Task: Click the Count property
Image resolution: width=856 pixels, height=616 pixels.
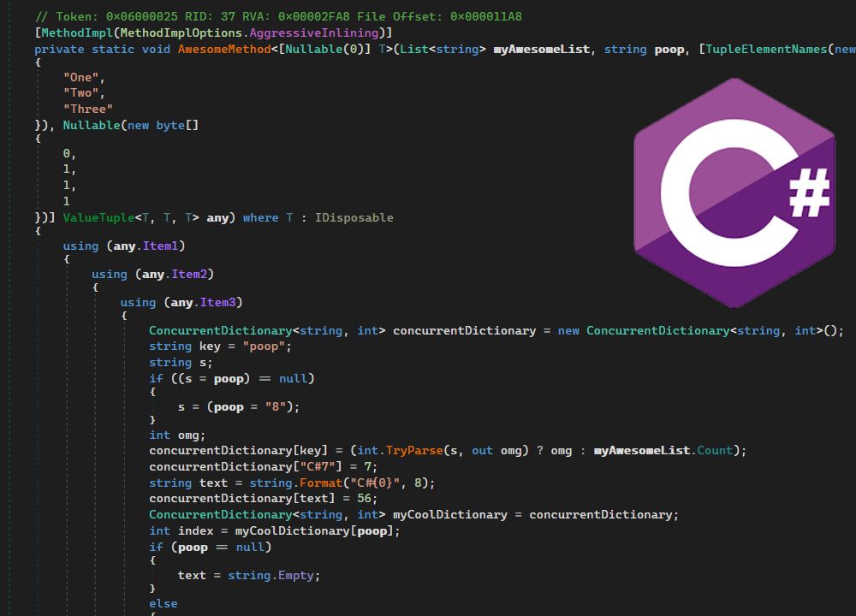Action: coord(714,451)
